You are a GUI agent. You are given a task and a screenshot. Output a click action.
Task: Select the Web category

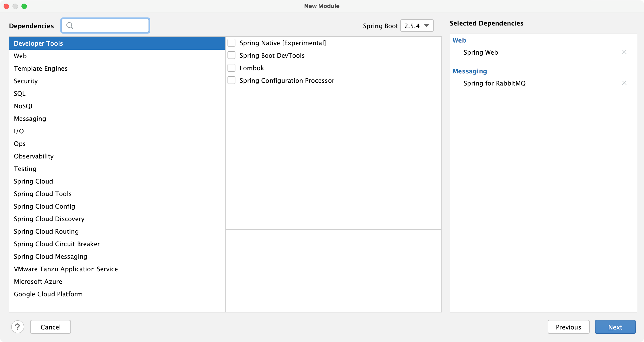click(x=117, y=56)
